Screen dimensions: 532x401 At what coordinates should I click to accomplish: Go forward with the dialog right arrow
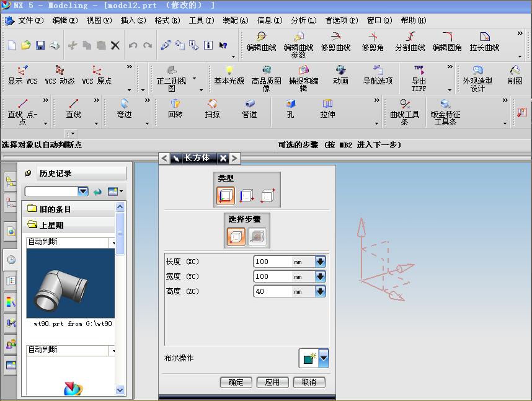[234, 158]
